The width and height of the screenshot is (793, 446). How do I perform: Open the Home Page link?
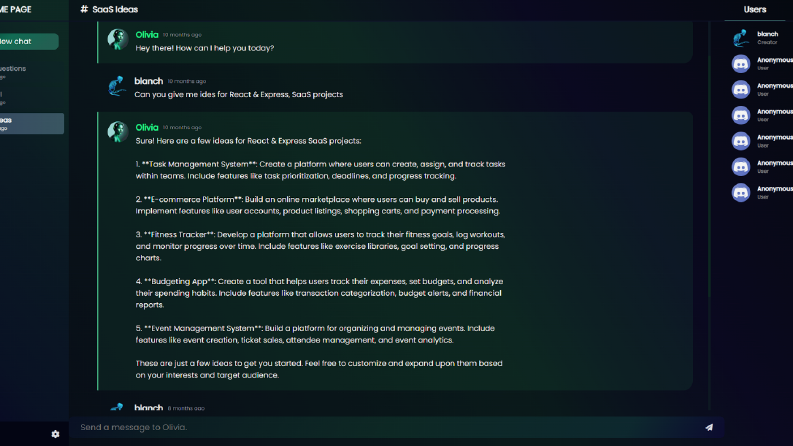pos(16,9)
